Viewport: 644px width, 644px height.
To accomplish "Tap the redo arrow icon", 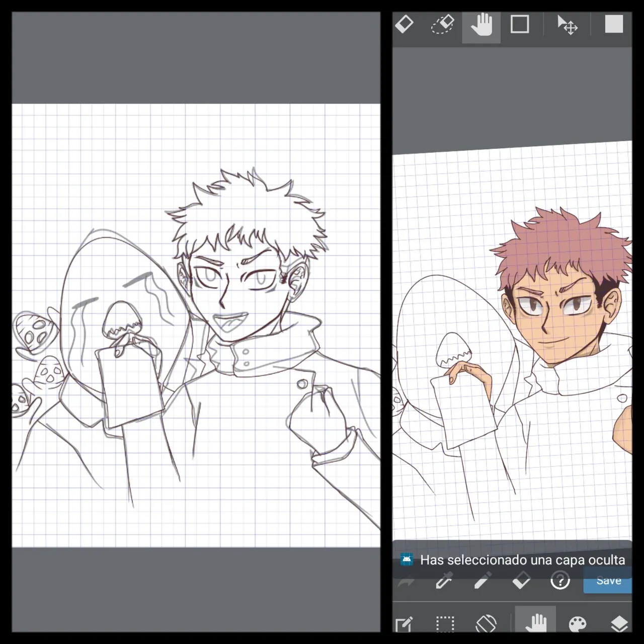I will click(406, 582).
